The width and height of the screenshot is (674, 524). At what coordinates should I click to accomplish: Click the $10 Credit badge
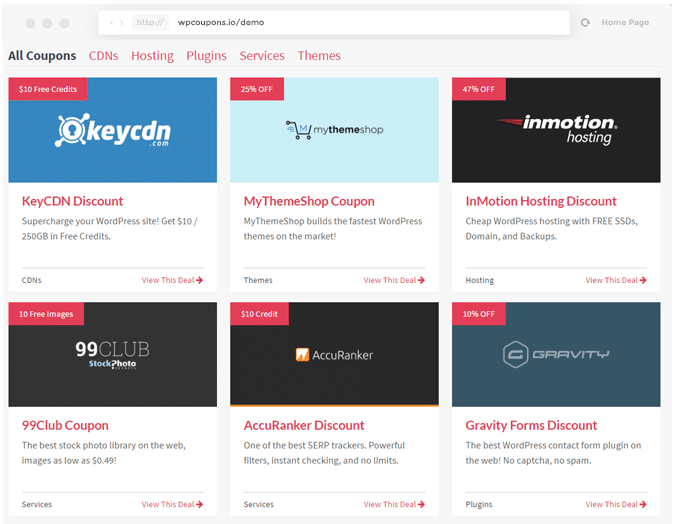260,314
